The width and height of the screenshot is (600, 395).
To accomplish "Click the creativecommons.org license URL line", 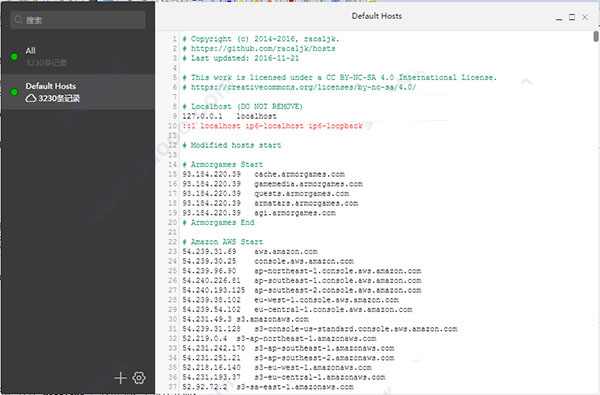I will [x=299, y=87].
